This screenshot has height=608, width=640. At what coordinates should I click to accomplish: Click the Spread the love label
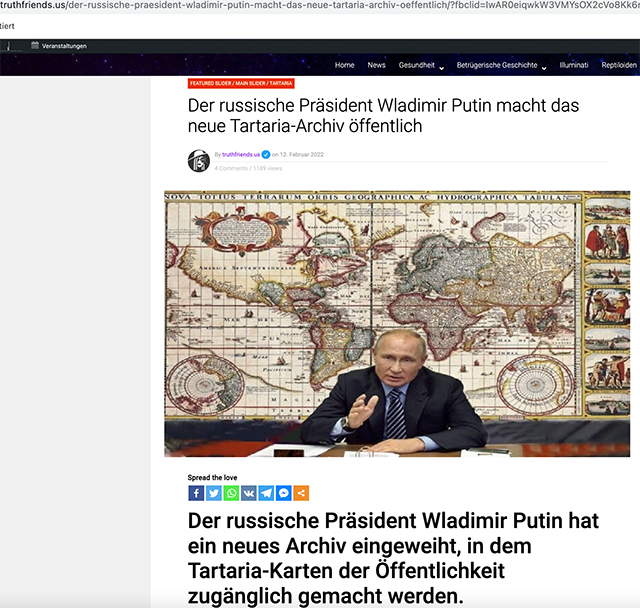click(212, 477)
